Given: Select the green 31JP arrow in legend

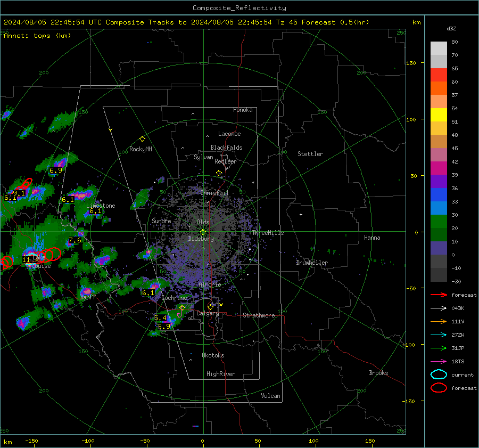Looking at the screenshot, I should click(439, 348).
